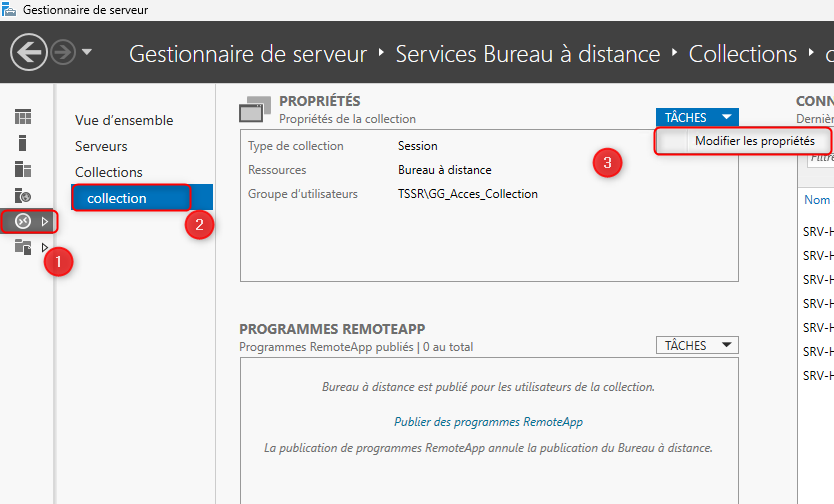Viewport: 834px width, 504px height.
Task: Click Publier des programmes RemoteApp link
Action: 488,422
